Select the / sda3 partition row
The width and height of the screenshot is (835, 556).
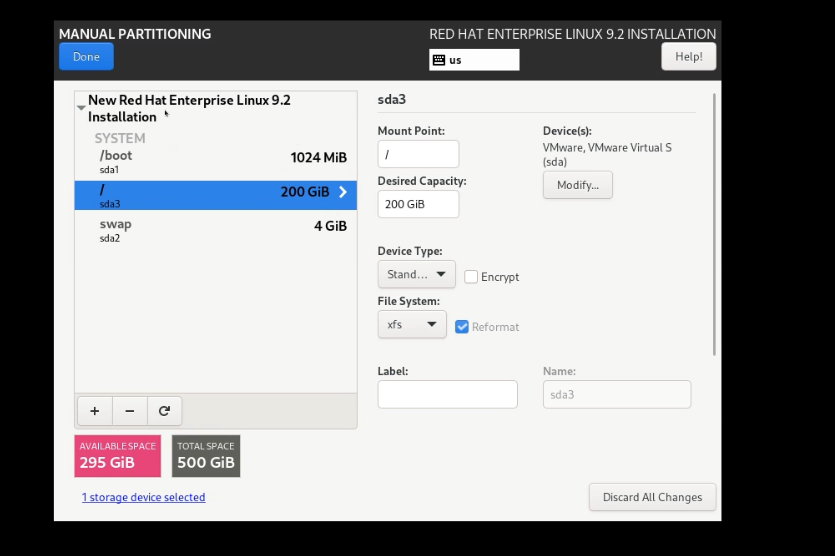[216, 195]
